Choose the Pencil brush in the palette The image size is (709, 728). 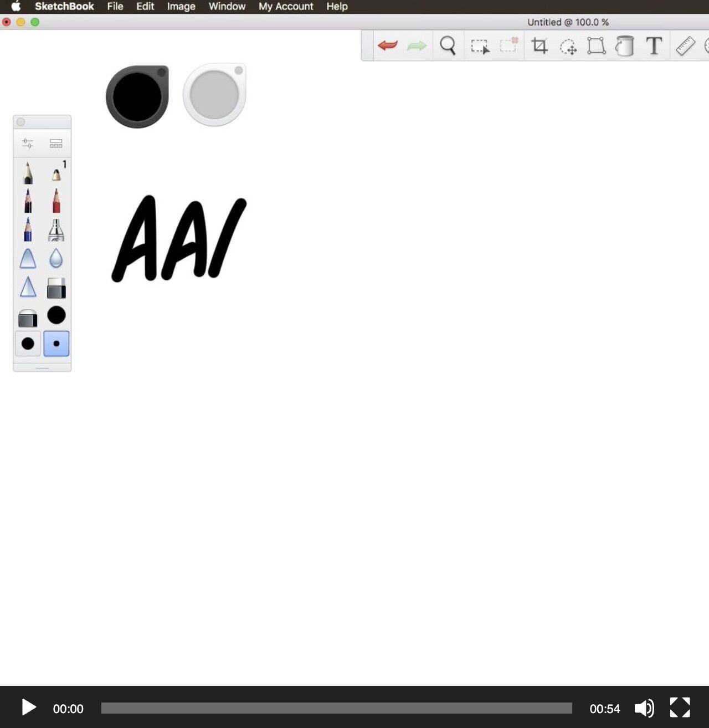click(28, 173)
